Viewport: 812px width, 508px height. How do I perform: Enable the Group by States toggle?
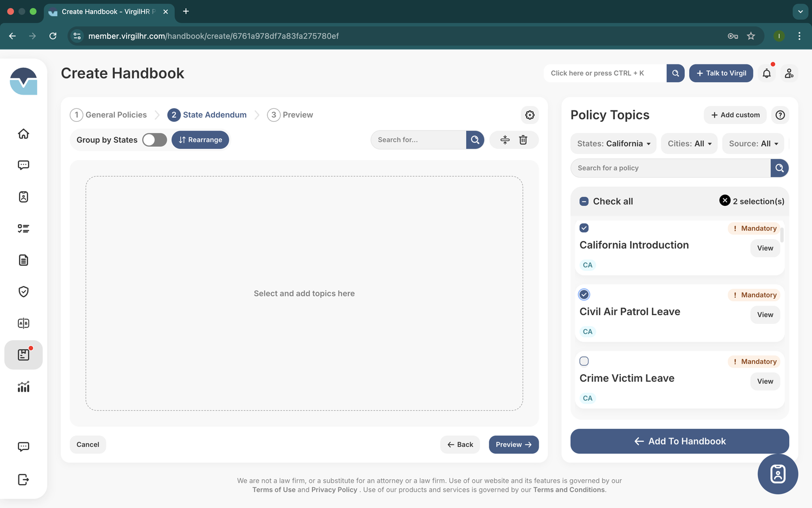(154, 140)
